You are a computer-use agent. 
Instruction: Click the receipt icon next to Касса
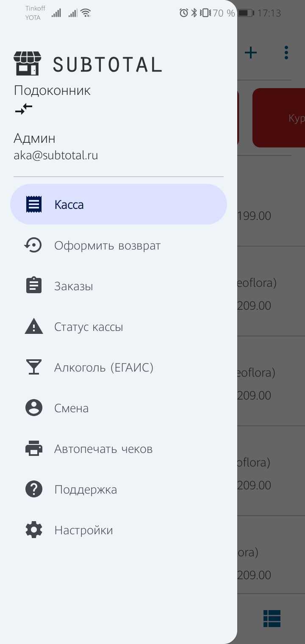[x=34, y=204]
